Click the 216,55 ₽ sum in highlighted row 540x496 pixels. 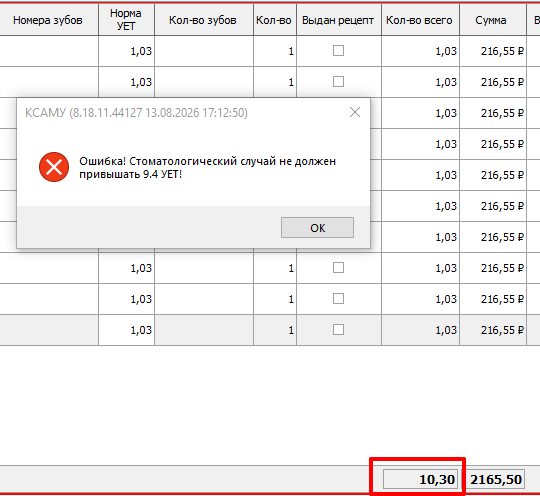click(493, 330)
